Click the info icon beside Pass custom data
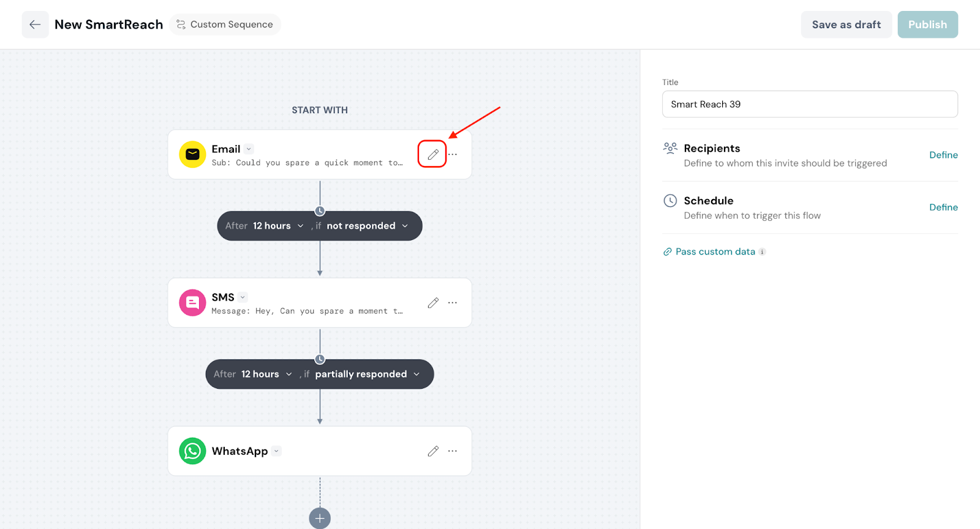This screenshot has height=529, width=980. point(762,252)
